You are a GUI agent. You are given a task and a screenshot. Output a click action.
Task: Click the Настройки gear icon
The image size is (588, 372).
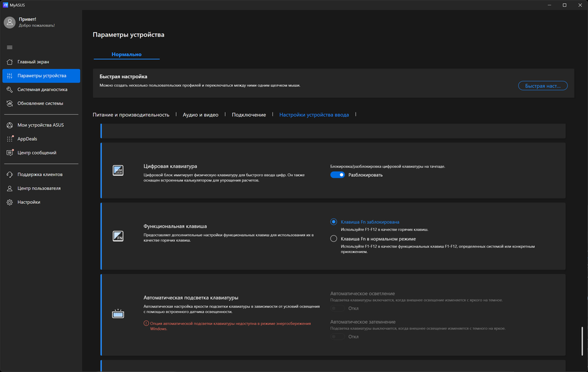coord(10,203)
